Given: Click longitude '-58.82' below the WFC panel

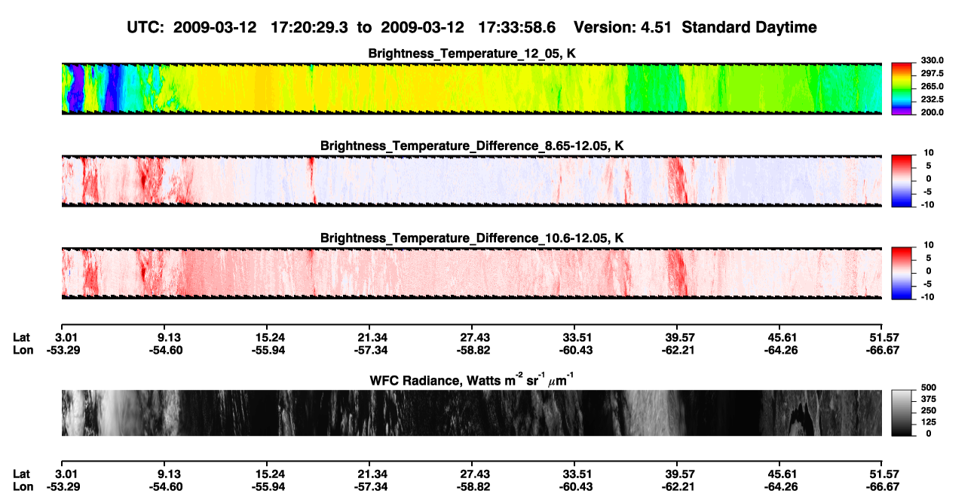Looking at the screenshot, I should pyautogui.click(x=472, y=486).
